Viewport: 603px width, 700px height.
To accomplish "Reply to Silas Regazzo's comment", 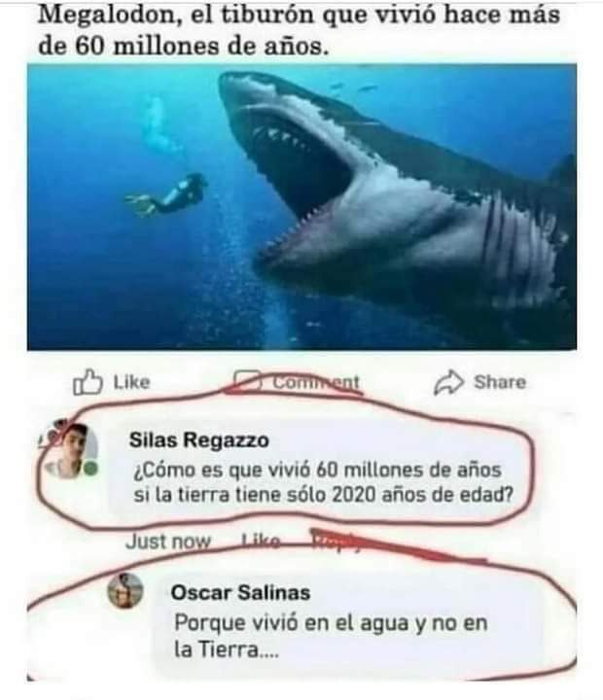I will 335,542.
